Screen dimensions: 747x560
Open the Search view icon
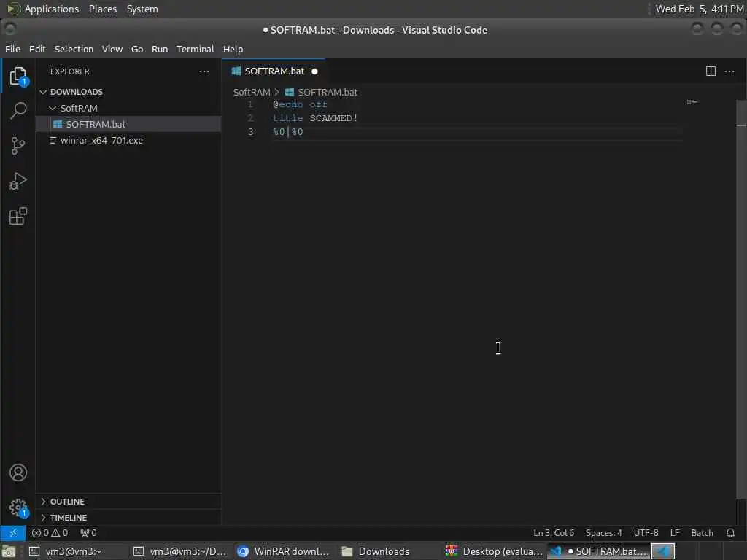click(x=18, y=111)
